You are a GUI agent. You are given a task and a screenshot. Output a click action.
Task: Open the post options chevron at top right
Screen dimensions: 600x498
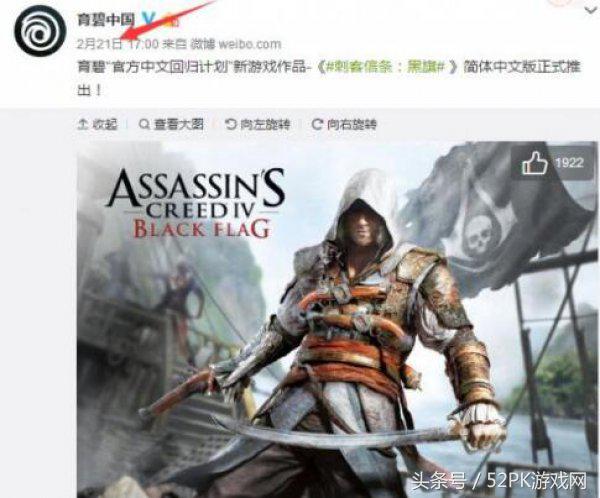592,11
